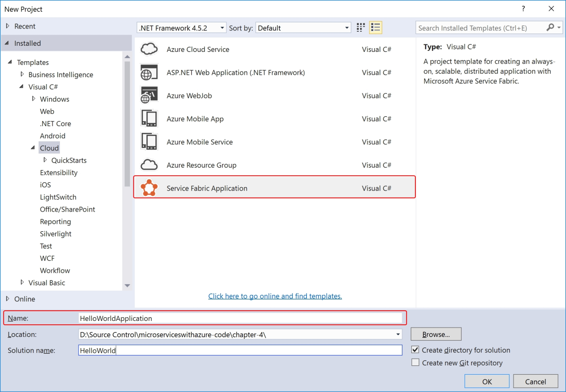Select the iOS tree item
Screen dimensions: 566x392
coord(45,185)
